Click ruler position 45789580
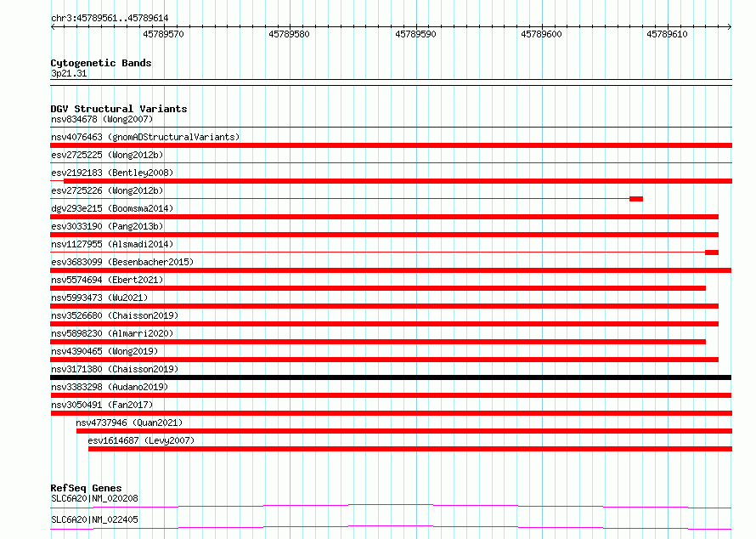This screenshot has height=539, width=756. click(x=290, y=34)
